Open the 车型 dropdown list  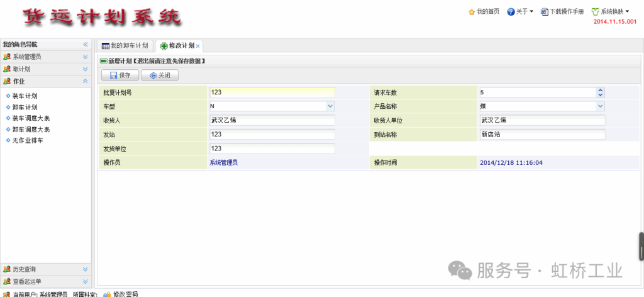(330, 106)
